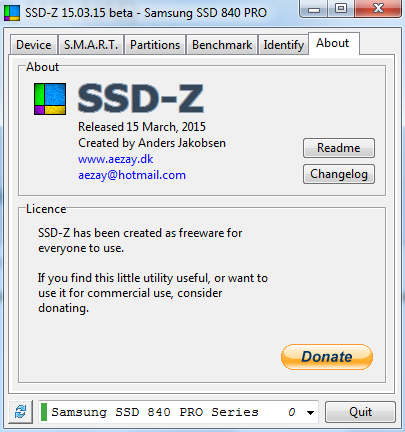The image size is (405, 432).
Task: Click the large SSD-Z title graphic
Action: (x=140, y=98)
